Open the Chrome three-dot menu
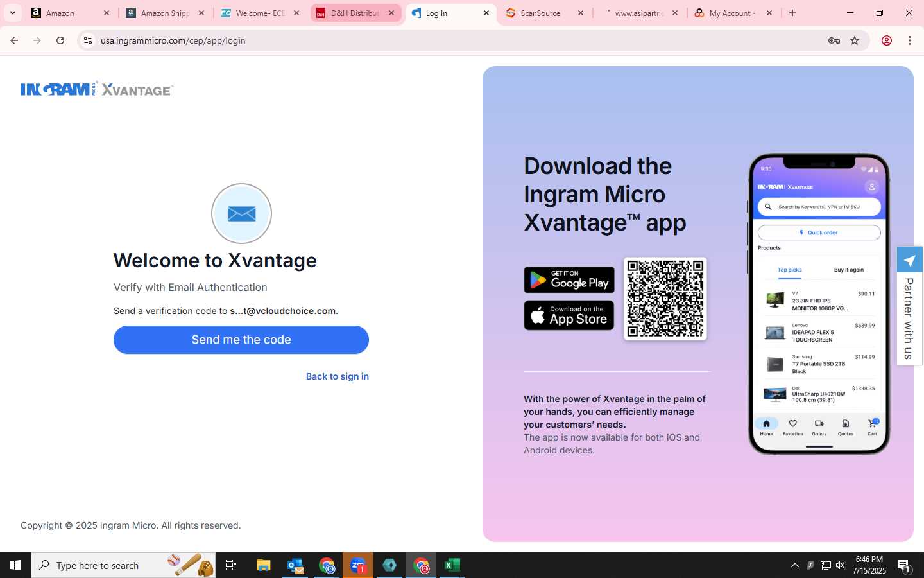 coord(910,40)
